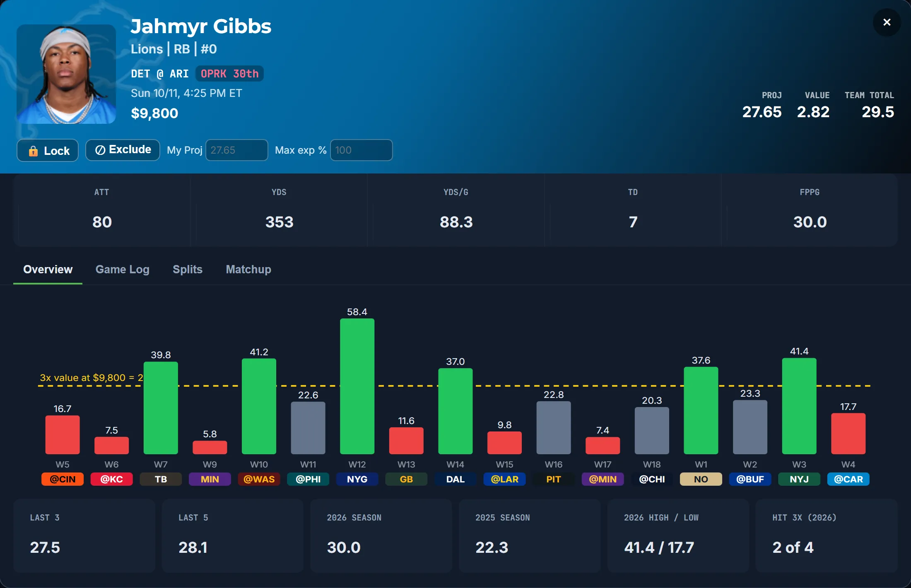911x588 pixels.
Task: Click the @LAR opponent badge
Action: pyautogui.click(x=505, y=479)
